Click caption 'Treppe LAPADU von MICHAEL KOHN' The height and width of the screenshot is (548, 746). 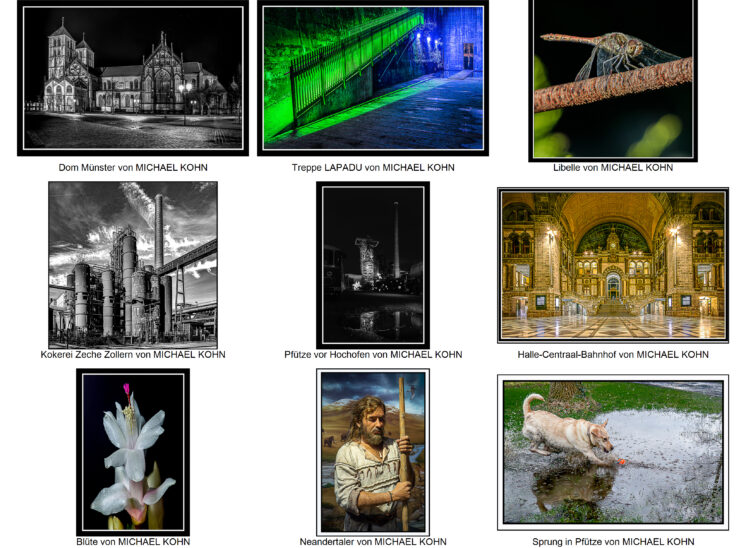(373, 167)
